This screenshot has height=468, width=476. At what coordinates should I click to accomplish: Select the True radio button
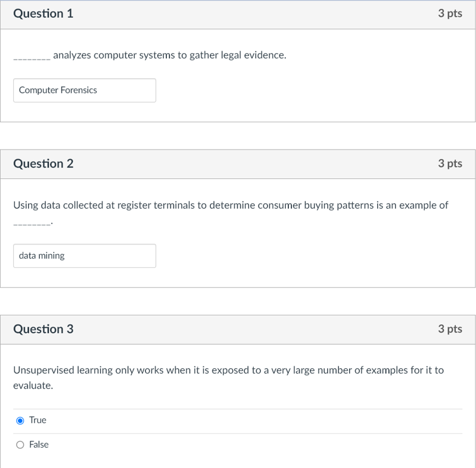(x=20, y=420)
